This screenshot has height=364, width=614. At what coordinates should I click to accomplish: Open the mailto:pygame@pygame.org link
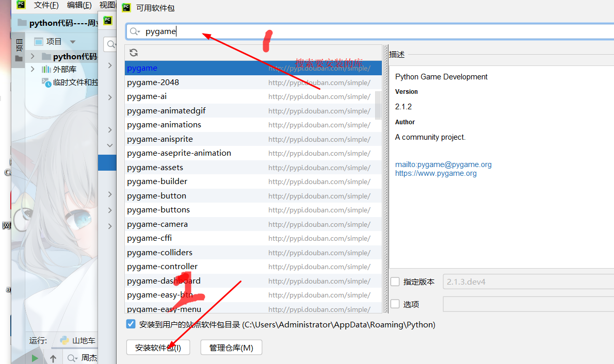(443, 164)
